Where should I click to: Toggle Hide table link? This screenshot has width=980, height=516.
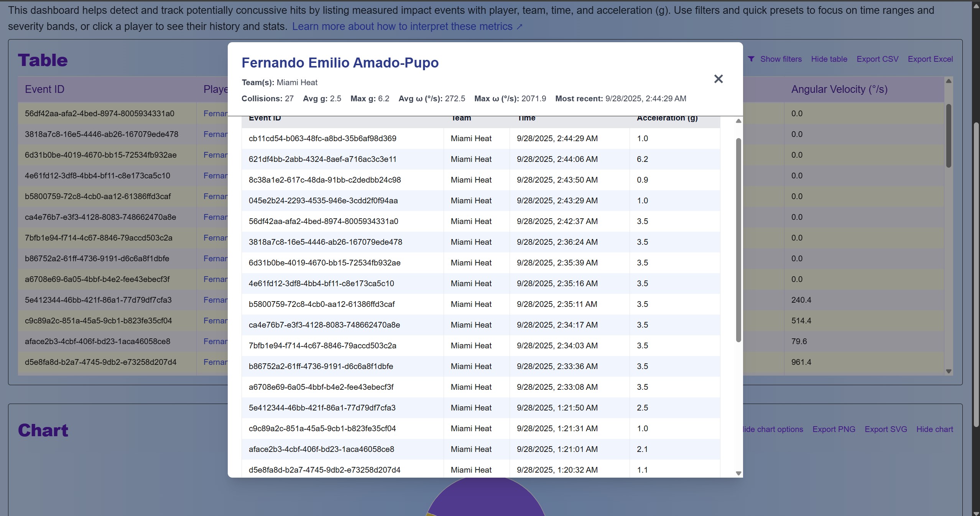[829, 59]
